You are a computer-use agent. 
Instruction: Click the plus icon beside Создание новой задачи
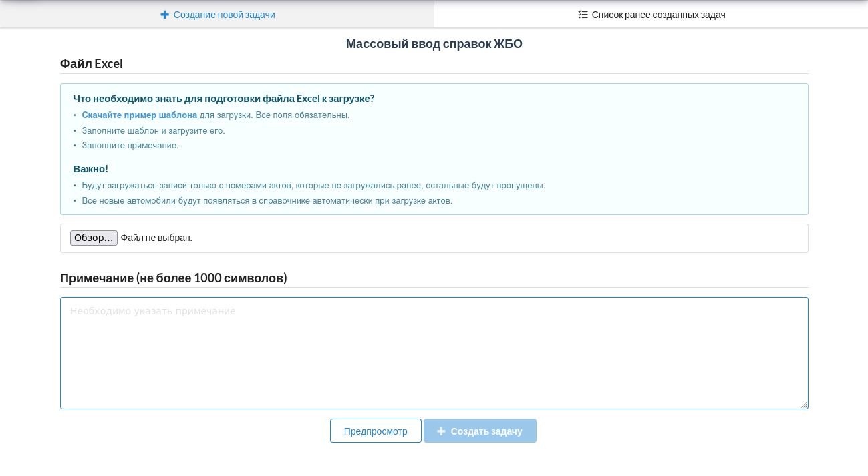point(164,15)
